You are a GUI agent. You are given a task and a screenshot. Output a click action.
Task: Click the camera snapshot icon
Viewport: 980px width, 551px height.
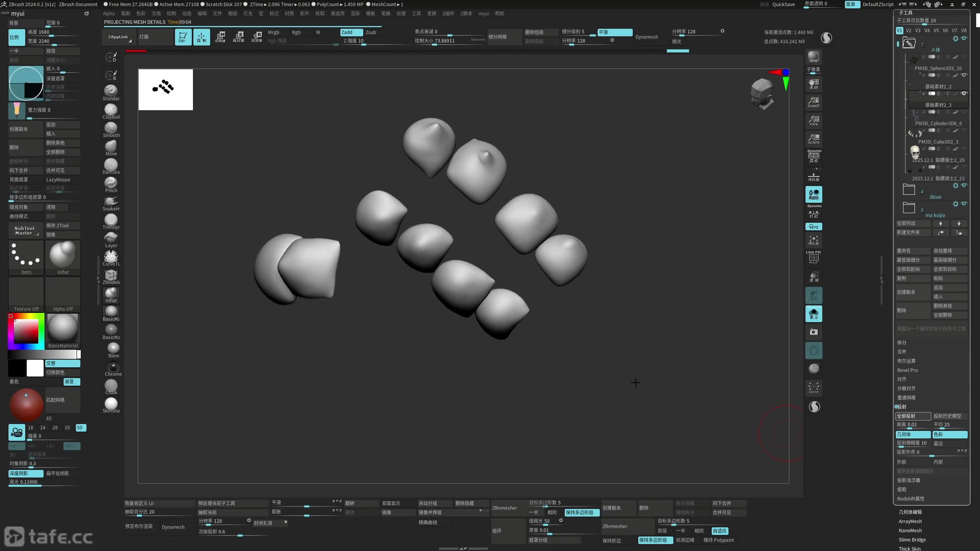813,332
